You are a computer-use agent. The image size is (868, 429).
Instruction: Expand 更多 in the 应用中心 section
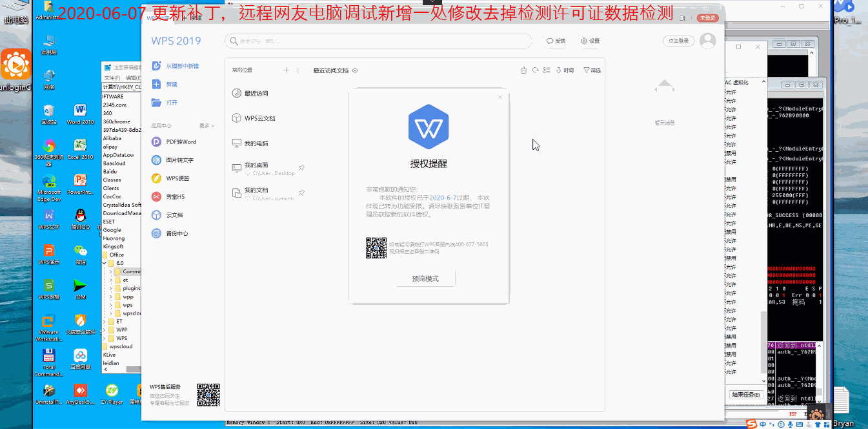pyautogui.click(x=206, y=125)
